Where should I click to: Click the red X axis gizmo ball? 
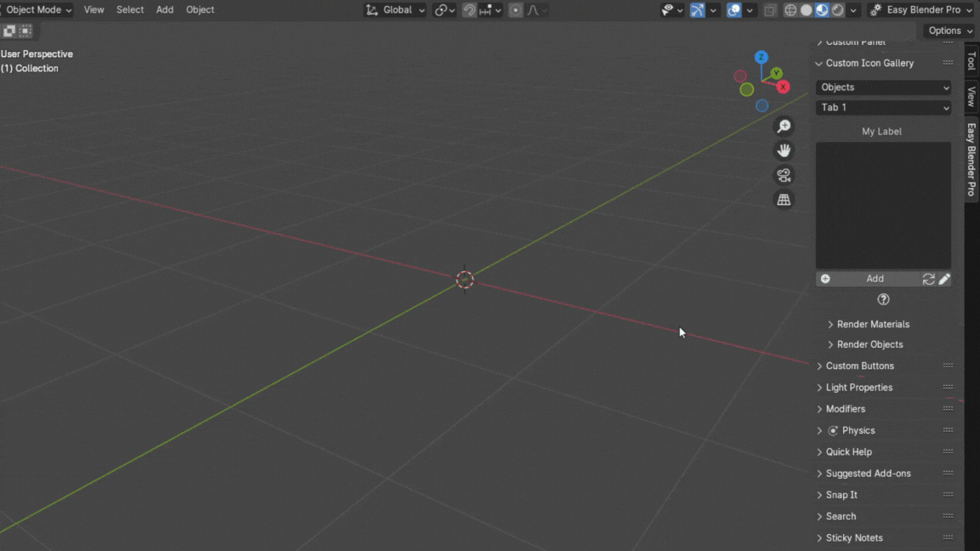point(783,87)
